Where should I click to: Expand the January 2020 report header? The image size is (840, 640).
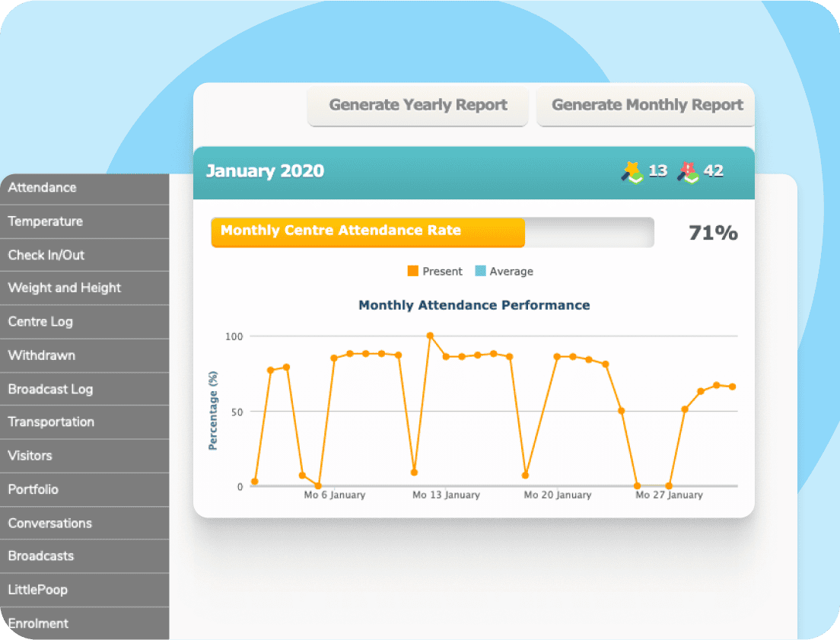(265, 172)
